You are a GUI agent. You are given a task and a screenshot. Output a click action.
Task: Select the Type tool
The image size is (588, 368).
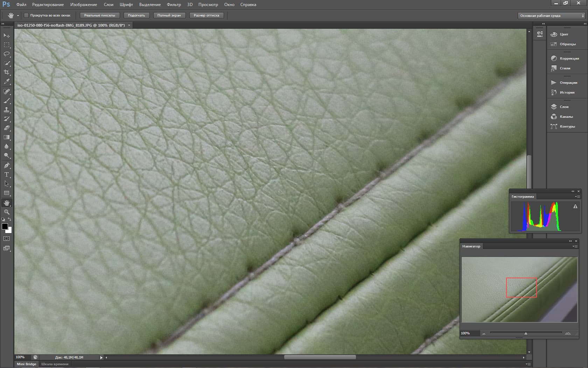click(7, 175)
